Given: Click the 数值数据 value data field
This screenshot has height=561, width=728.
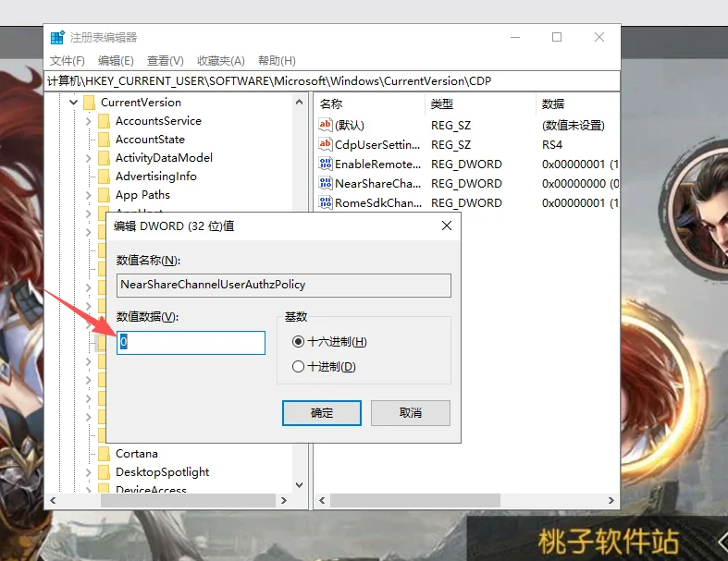Looking at the screenshot, I should pos(191,343).
